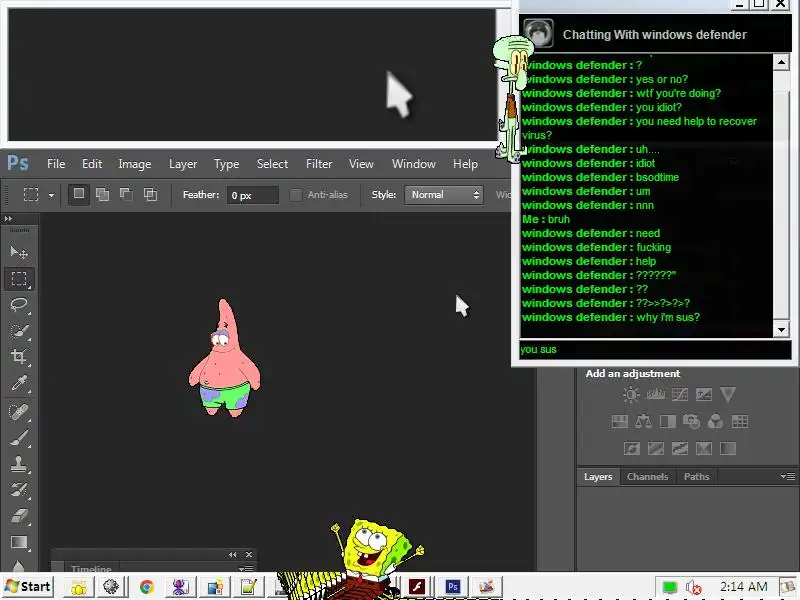Choose New selection mode
This screenshot has height=600, width=800.
point(79,194)
